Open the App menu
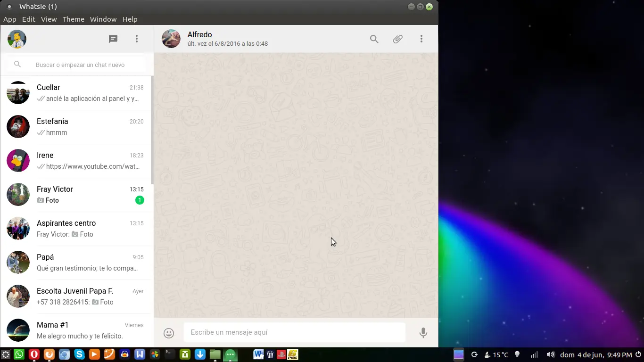 point(10,19)
